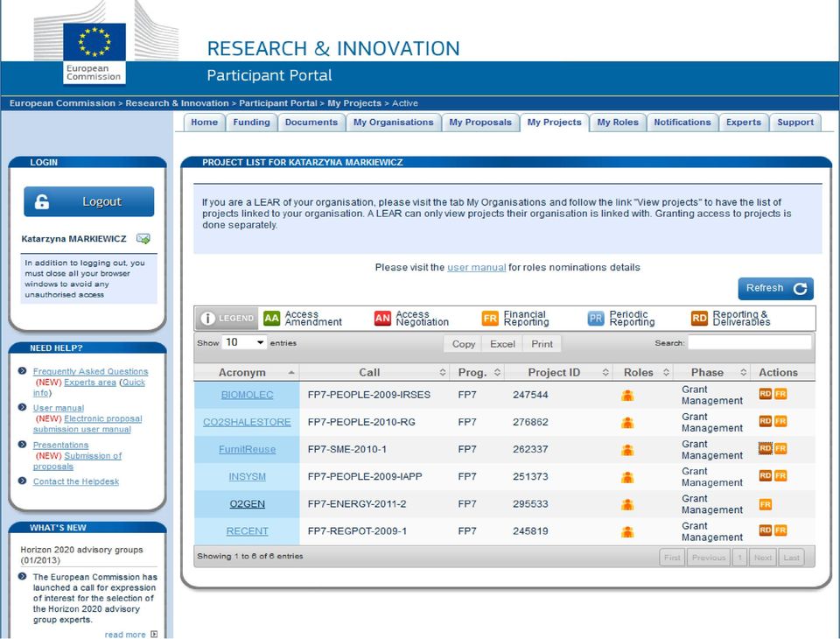
Task: View roles icon for CO2SHALESTORE project
Action: pos(627,423)
